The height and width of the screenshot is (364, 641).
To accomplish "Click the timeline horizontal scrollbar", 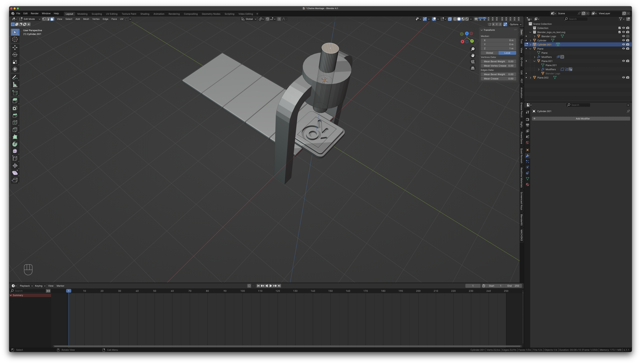I will 287,346.
